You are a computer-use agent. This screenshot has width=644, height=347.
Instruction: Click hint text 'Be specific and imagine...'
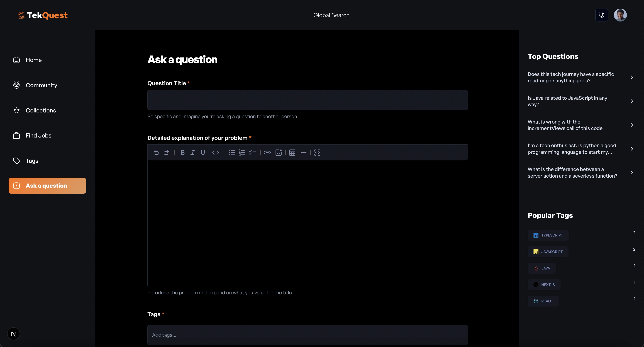pyautogui.click(x=223, y=116)
